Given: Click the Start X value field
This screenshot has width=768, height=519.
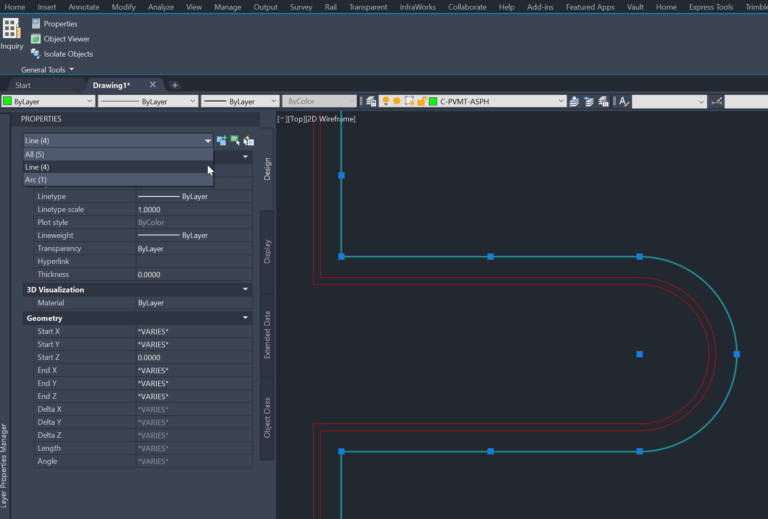Looking at the screenshot, I should [x=194, y=331].
